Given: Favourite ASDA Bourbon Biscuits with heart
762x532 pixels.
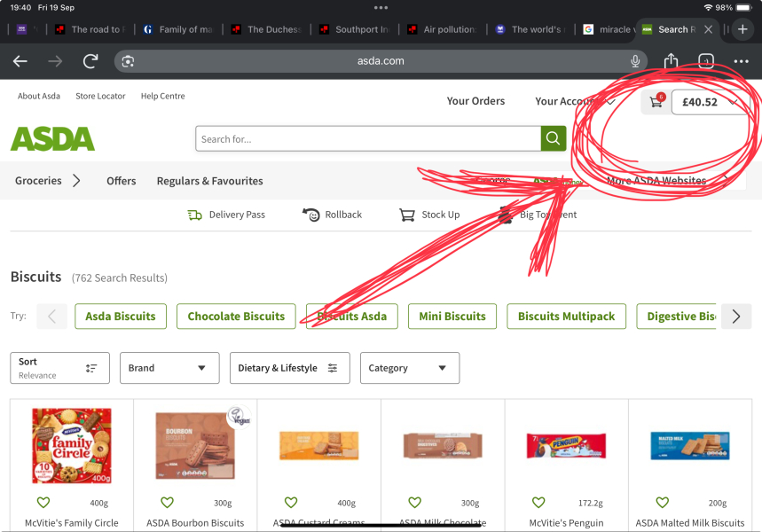Looking at the screenshot, I should pyautogui.click(x=167, y=503).
